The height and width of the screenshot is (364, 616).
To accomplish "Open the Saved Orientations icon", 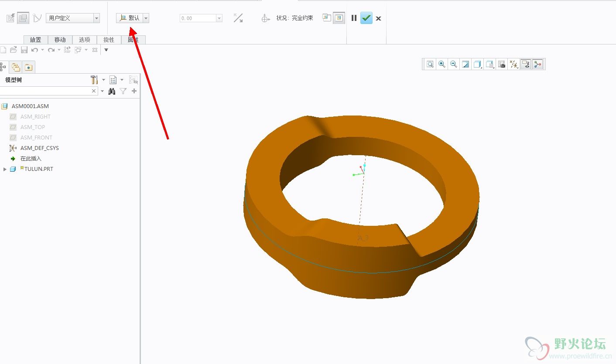I will 489,65.
